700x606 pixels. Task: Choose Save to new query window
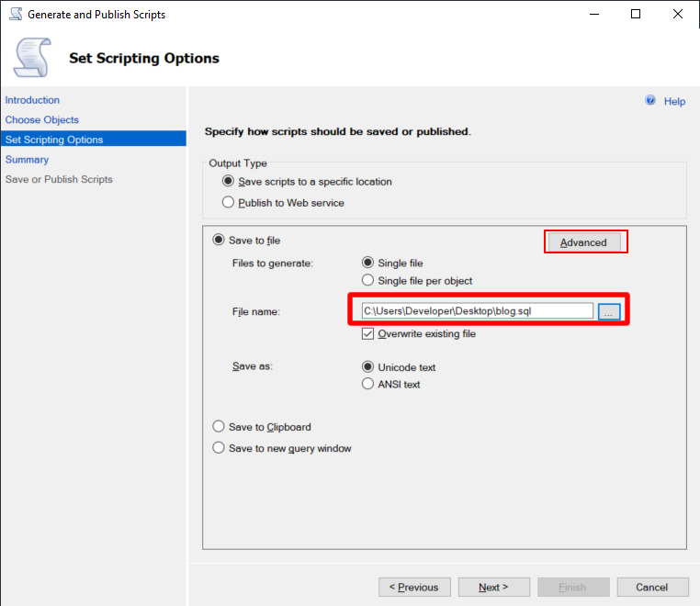[x=219, y=447]
